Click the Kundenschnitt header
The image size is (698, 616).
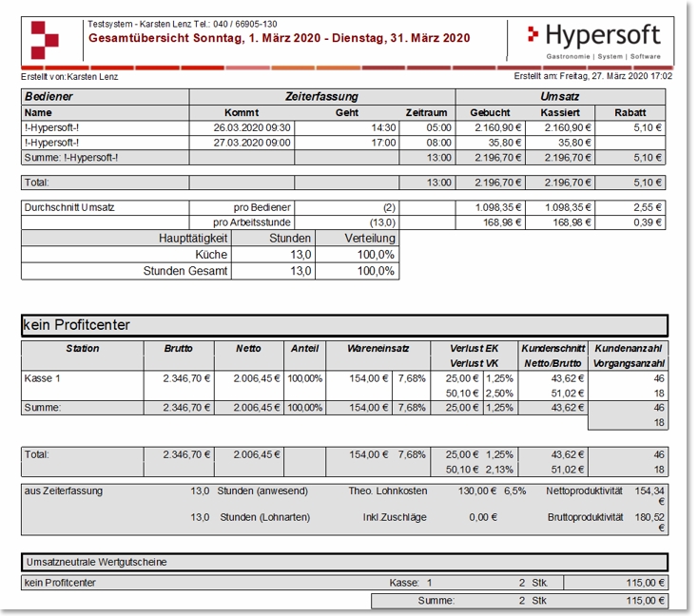553,349
